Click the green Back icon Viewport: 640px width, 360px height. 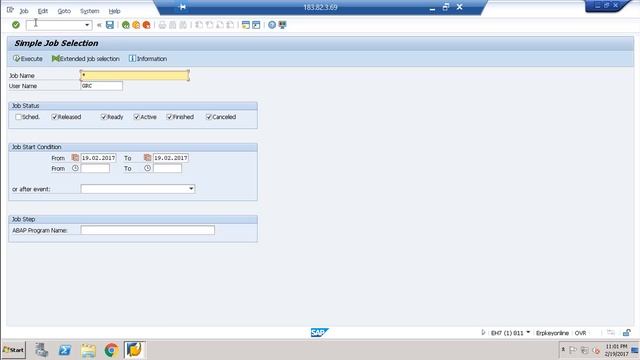tap(126, 25)
